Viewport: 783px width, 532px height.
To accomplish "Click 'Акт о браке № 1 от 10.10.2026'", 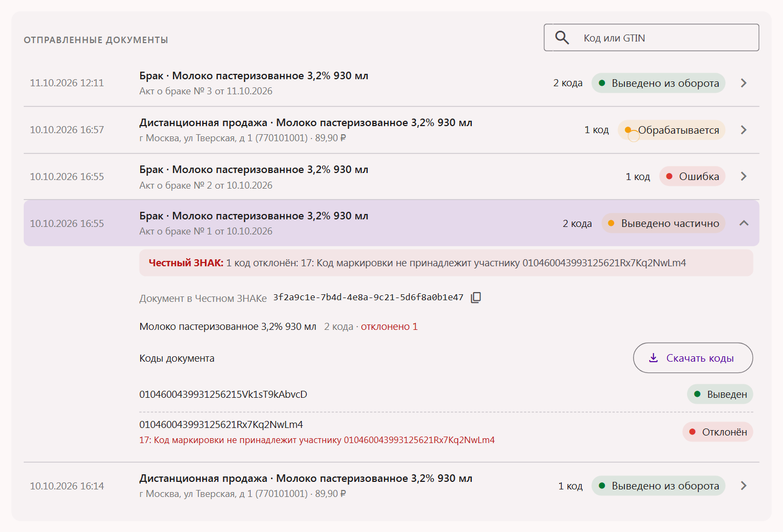I will pos(206,231).
